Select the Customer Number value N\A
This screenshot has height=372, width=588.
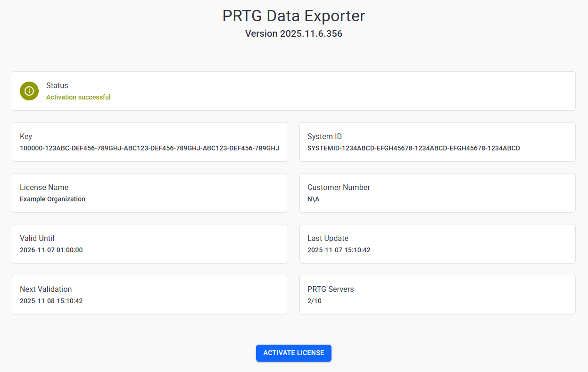(313, 199)
